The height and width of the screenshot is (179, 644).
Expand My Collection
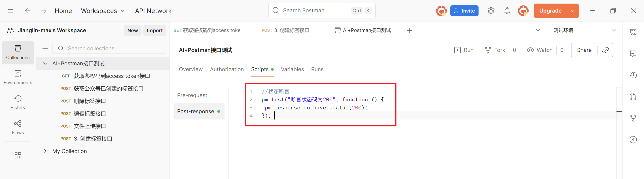point(45,151)
